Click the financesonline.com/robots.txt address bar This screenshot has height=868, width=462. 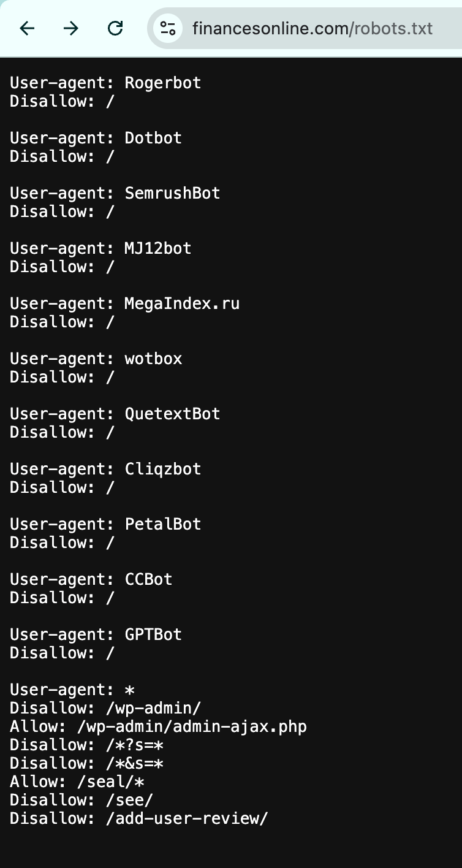click(312, 28)
